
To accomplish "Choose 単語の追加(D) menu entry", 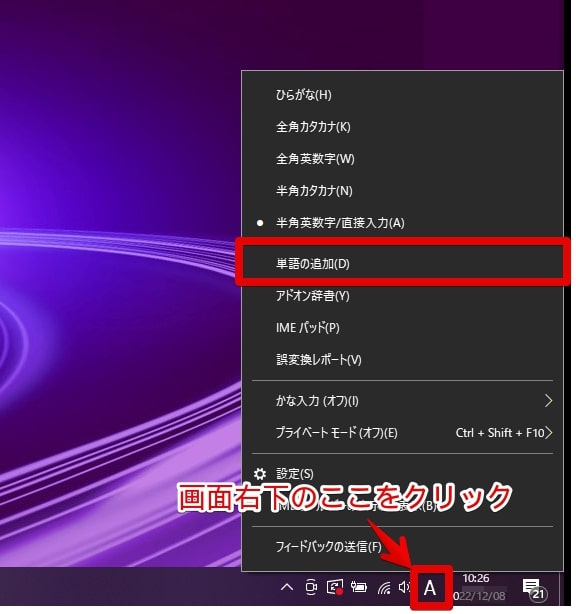I will click(402, 264).
